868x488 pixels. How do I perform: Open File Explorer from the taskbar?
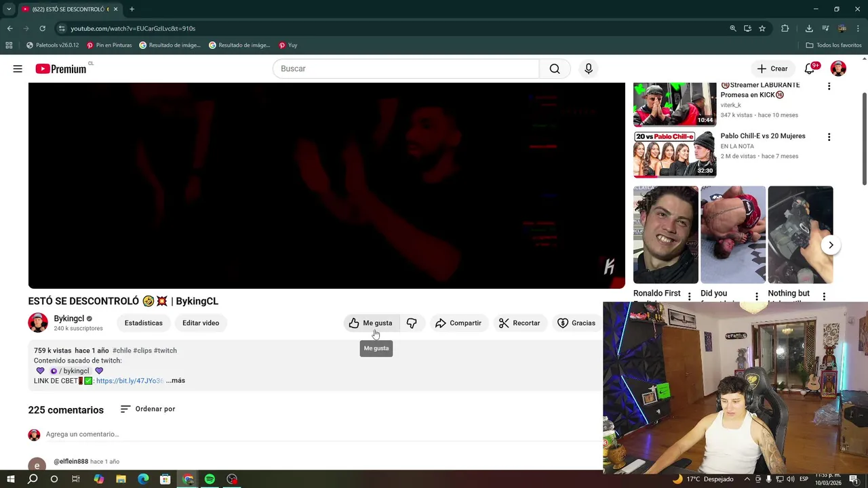[x=121, y=479]
